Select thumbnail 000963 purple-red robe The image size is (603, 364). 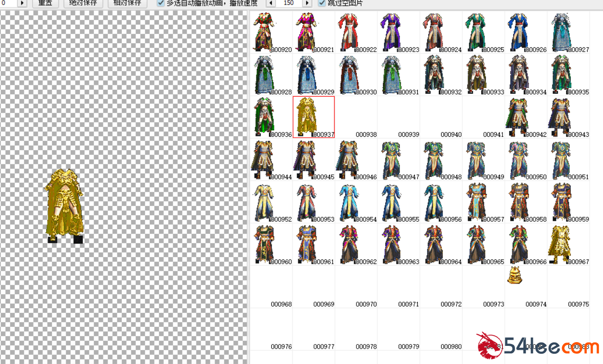(x=399, y=245)
